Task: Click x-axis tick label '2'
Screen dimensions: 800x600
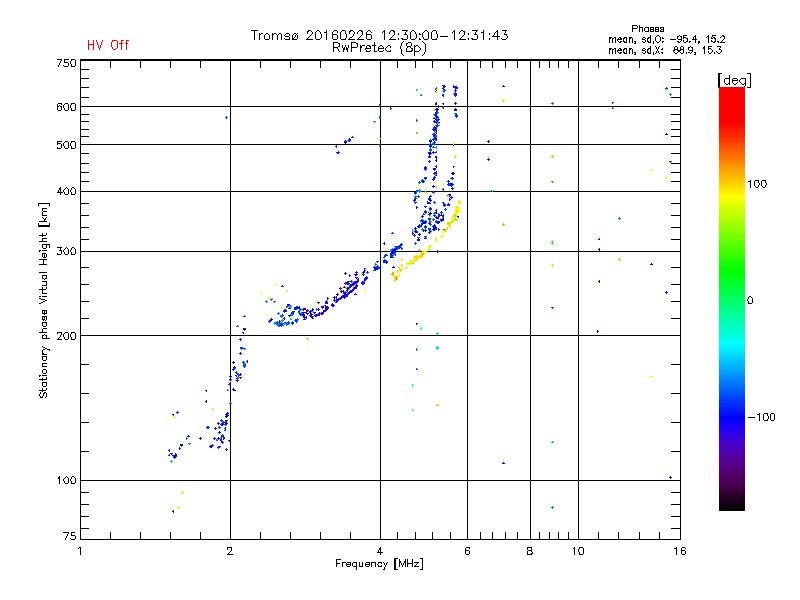Action: pos(230,551)
